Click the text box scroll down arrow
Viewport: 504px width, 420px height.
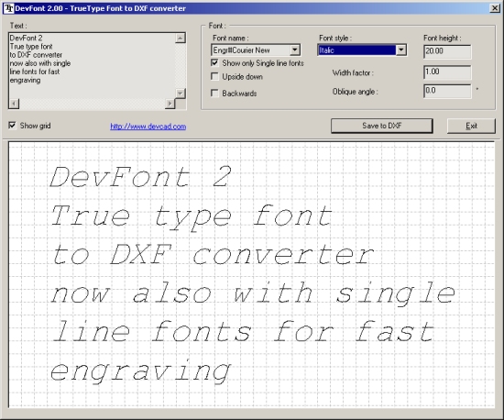point(181,94)
